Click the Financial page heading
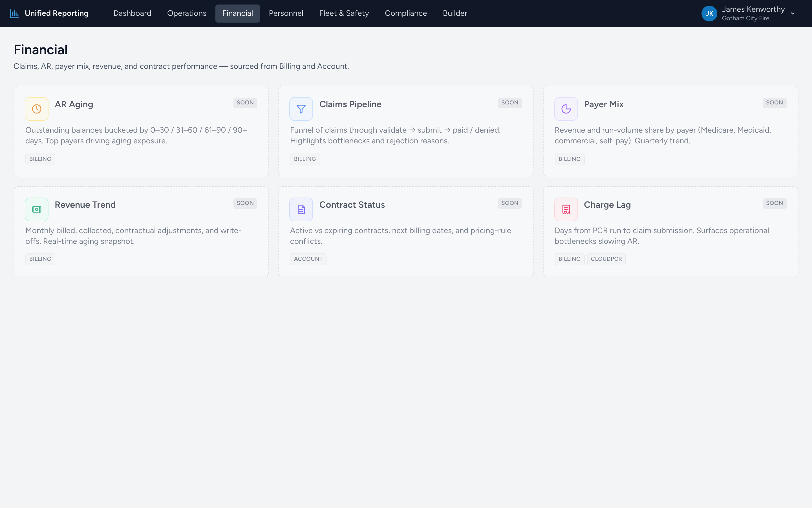 (x=41, y=50)
